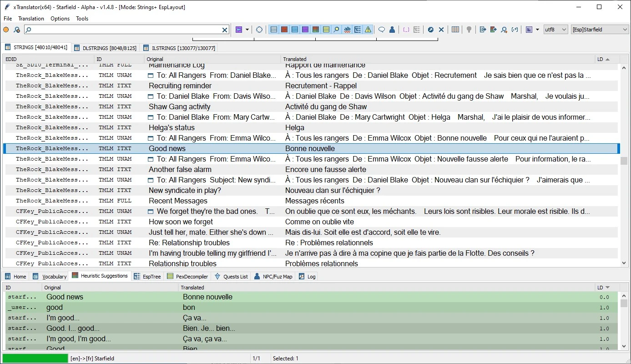Click the dashed circle target icon
Image resolution: width=631 pixels, height=364 pixels.
point(259,30)
